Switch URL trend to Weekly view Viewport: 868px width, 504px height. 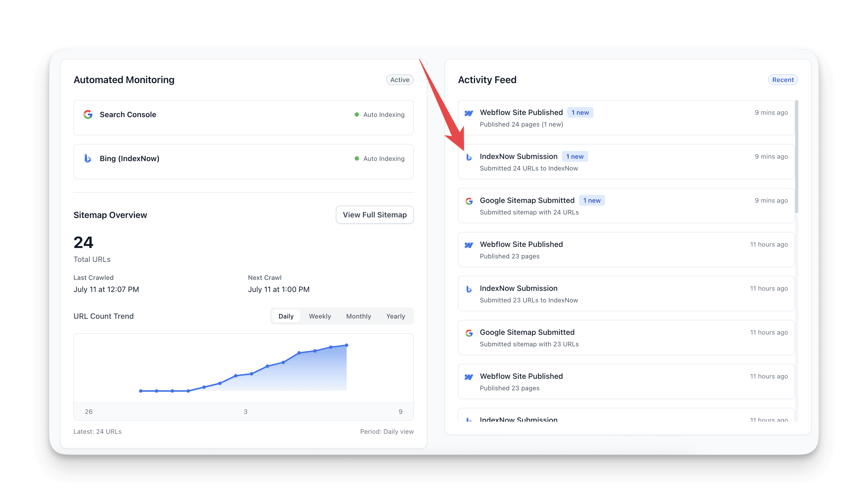click(x=320, y=316)
